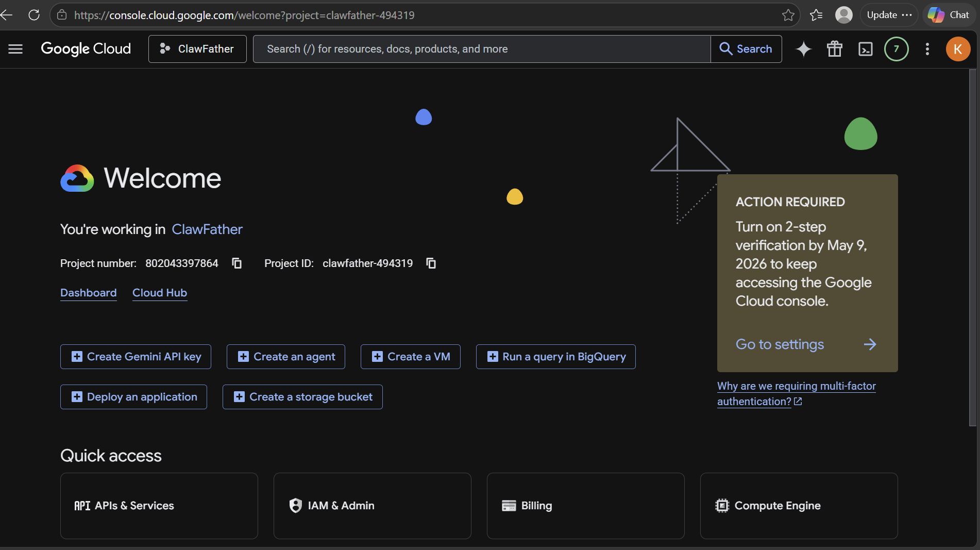The width and height of the screenshot is (980, 550).
Task: Open browser profile icon
Action: (x=844, y=15)
